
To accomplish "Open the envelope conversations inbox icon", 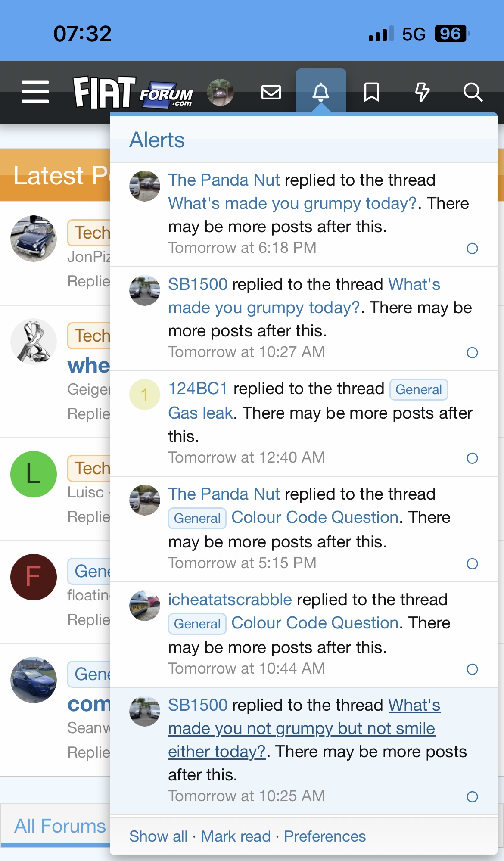I will point(271,92).
